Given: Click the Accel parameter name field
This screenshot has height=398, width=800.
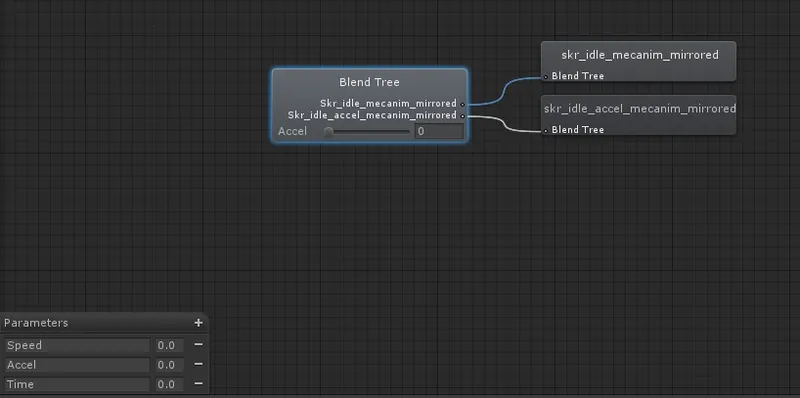Looking at the screenshot, I should point(77,365).
